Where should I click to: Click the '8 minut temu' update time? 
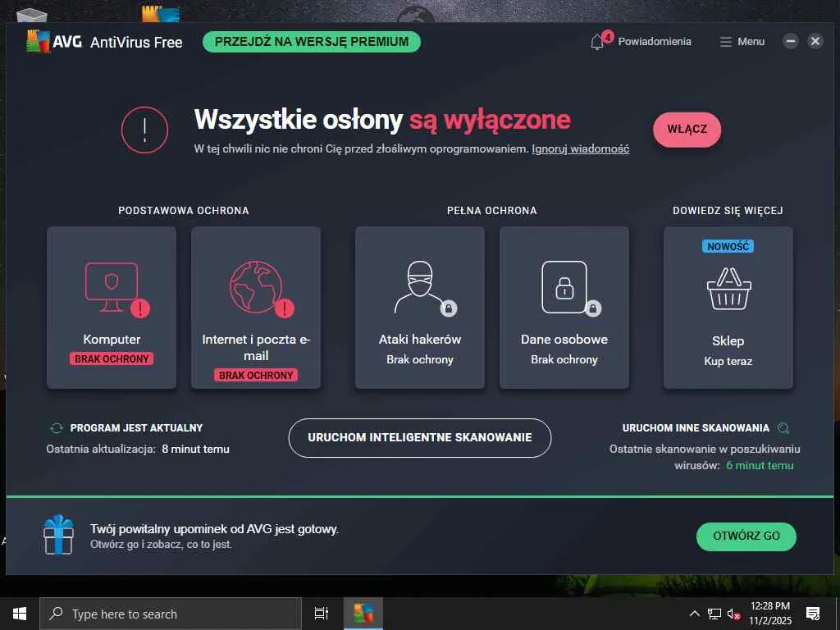[x=195, y=449]
